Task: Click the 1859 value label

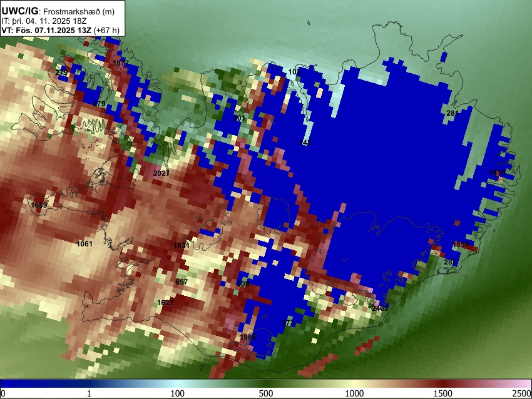Action: [461, 245]
